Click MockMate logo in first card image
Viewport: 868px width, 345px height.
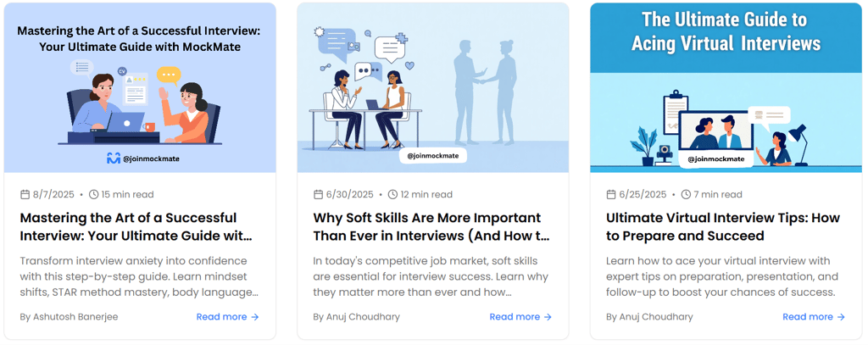pyautogui.click(x=114, y=159)
